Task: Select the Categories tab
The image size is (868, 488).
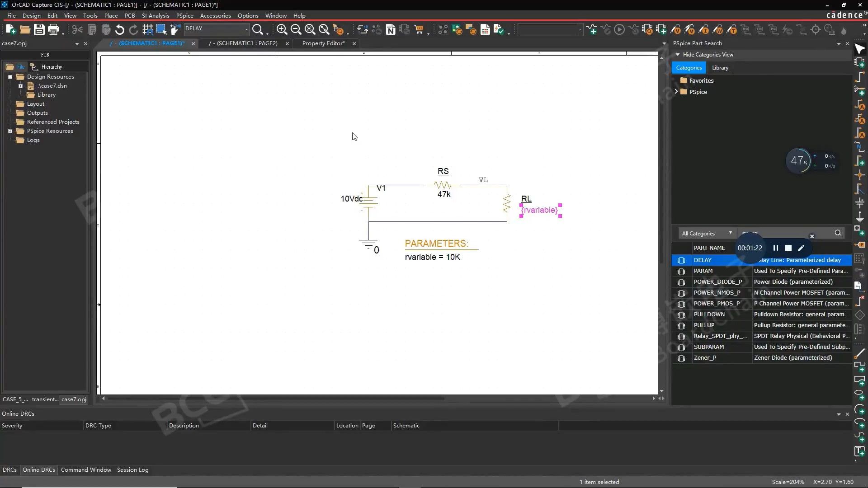Action: pyautogui.click(x=689, y=68)
